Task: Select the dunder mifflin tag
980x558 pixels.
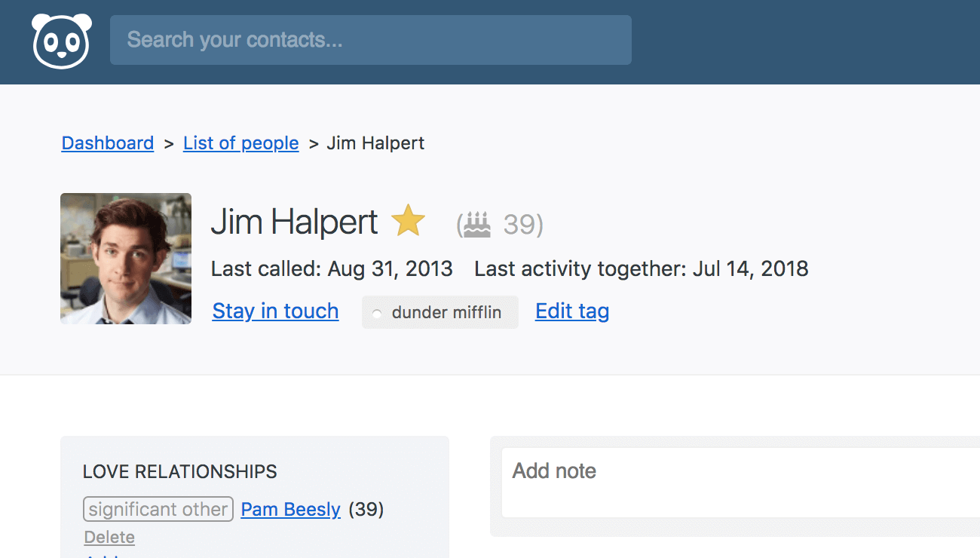Action: coord(440,312)
